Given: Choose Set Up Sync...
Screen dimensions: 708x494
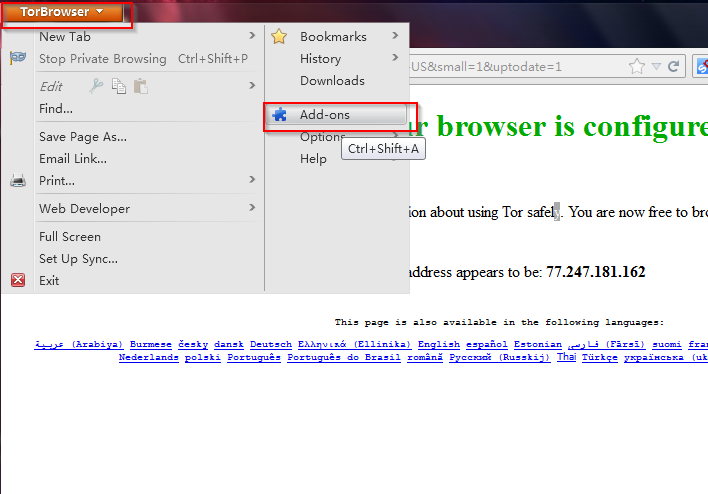Looking at the screenshot, I should click(78, 259).
